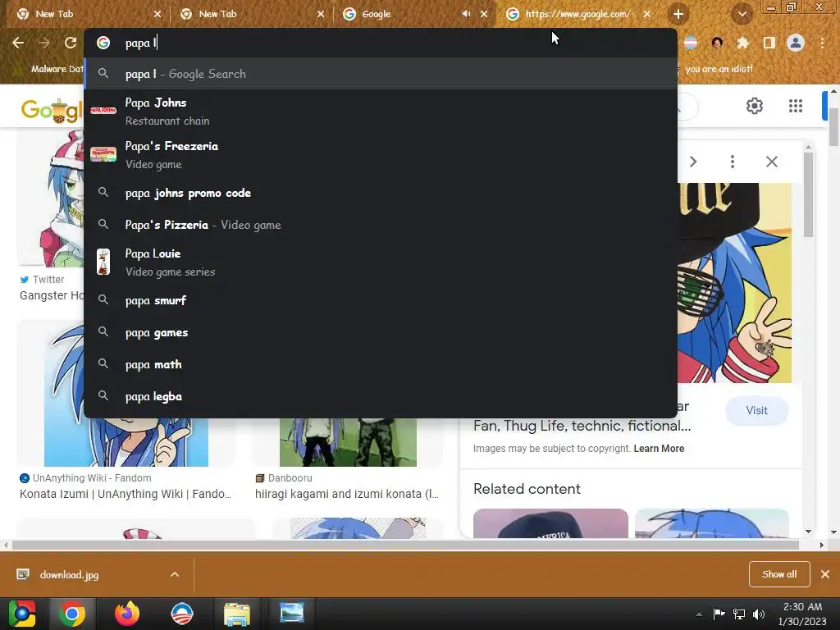
Task: Reload the current page
Action: point(71,43)
